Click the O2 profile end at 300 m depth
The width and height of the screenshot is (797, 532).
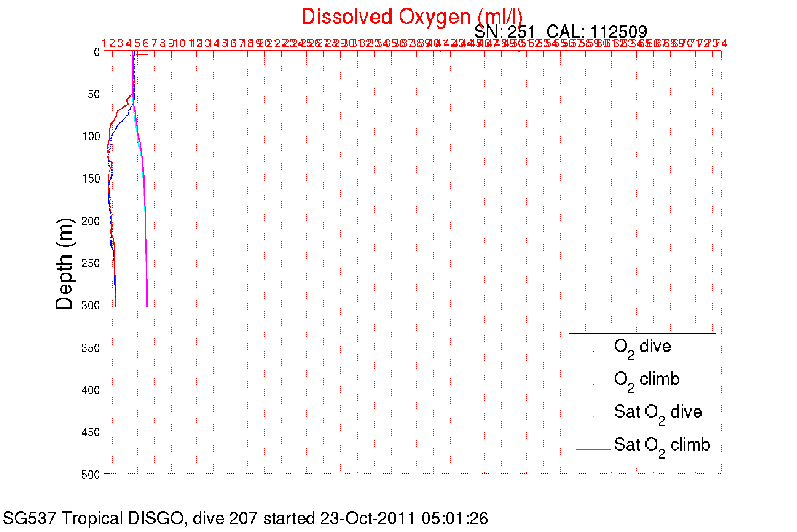point(115,304)
